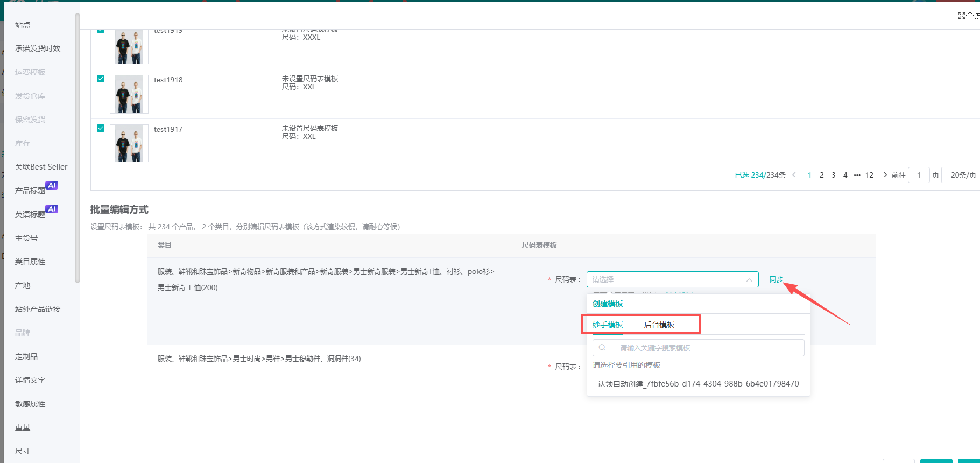Viewport: 980px width, 463px height.
Task: Open 详情文字 in the sidebar
Action: pos(30,380)
